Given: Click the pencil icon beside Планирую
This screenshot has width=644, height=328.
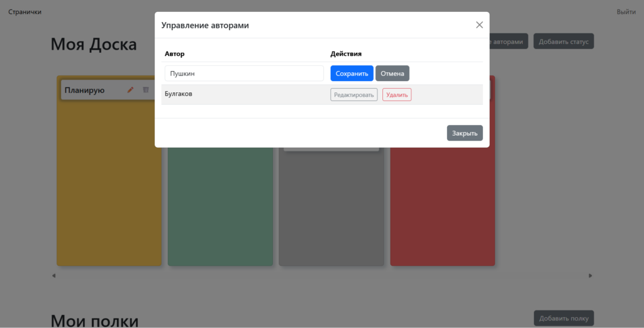Looking at the screenshot, I should pos(131,90).
